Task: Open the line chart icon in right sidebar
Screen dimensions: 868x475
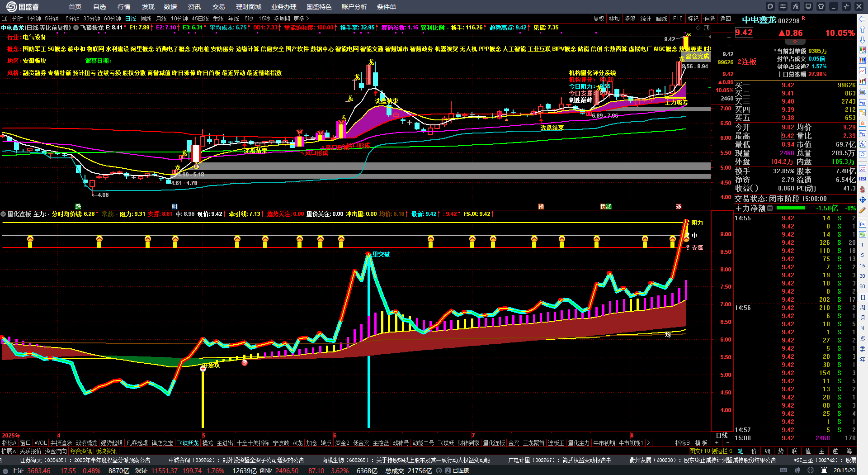Action: coord(863,71)
